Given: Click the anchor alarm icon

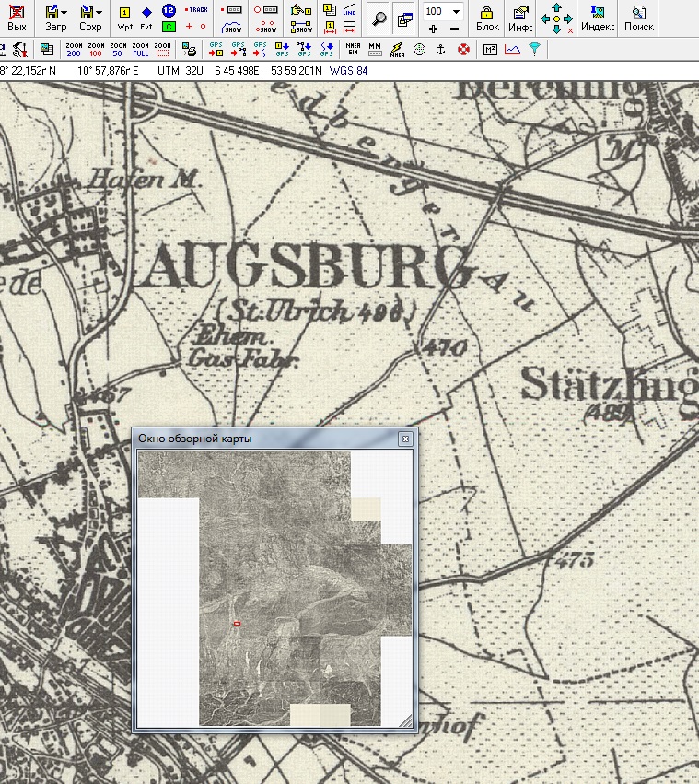Looking at the screenshot, I should coord(441,48).
